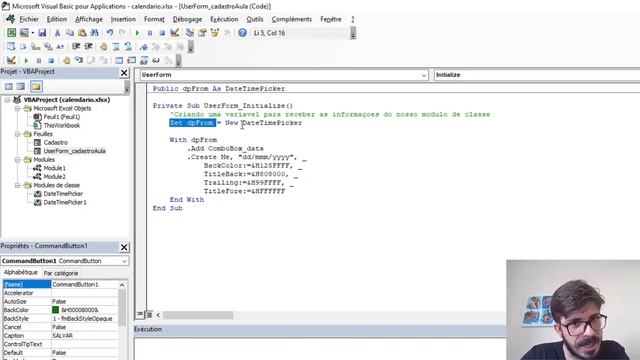This screenshot has width=640, height=360.
Task: Click the green BackColor swatch in Properties
Action: click(x=56, y=310)
